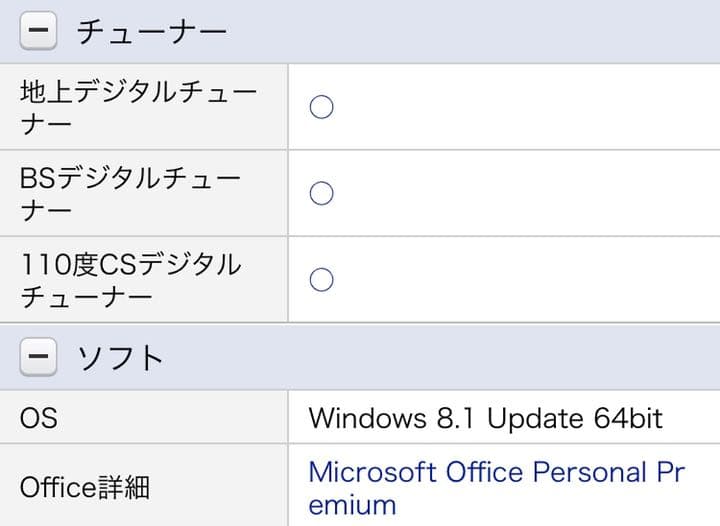Image resolution: width=720 pixels, height=526 pixels.
Task: Collapse the ソフト section minus icon
Action: (37, 356)
